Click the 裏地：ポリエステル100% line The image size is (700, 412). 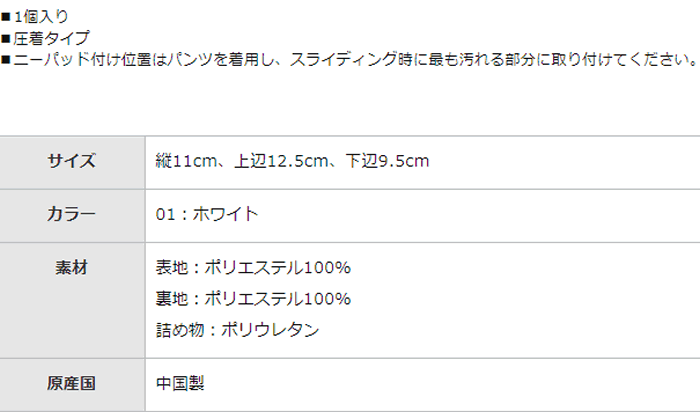coord(253,298)
